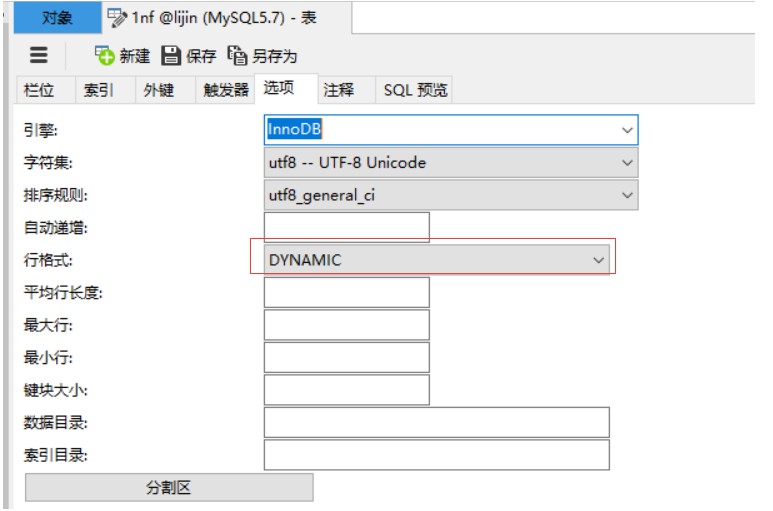Click the 排序规则 label text
Viewport: 773px width, 511px height.
pyautogui.click(x=56, y=195)
